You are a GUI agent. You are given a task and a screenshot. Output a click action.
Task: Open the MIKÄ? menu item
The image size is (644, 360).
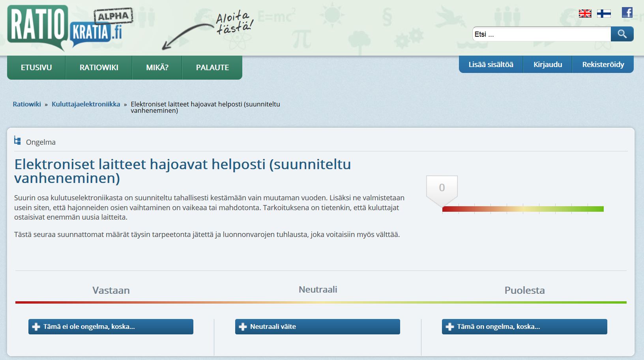coord(157,67)
